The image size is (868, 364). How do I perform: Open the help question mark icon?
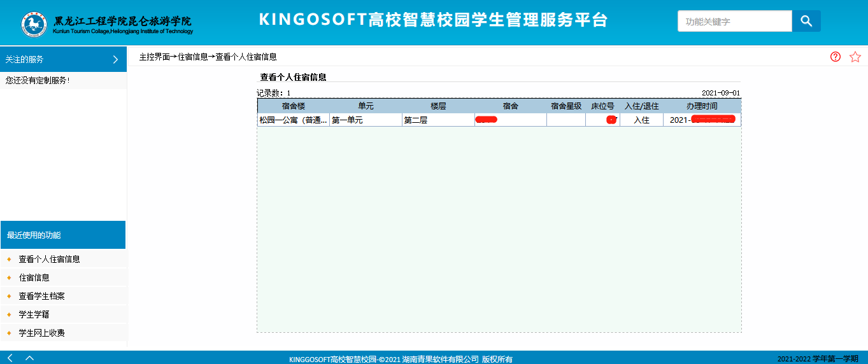click(836, 57)
